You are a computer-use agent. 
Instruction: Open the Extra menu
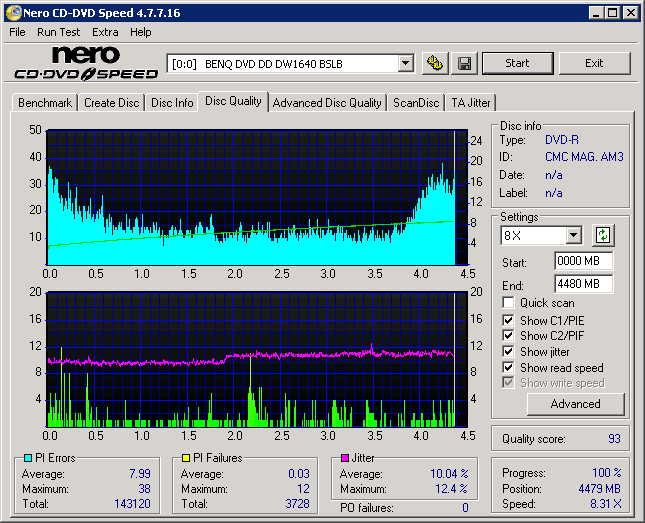click(105, 32)
